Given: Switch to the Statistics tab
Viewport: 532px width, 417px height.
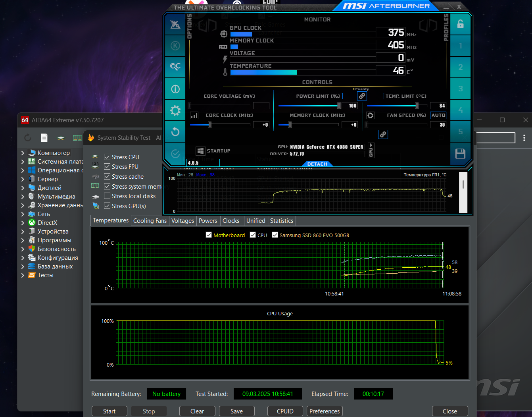Looking at the screenshot, I should point(282,221).
